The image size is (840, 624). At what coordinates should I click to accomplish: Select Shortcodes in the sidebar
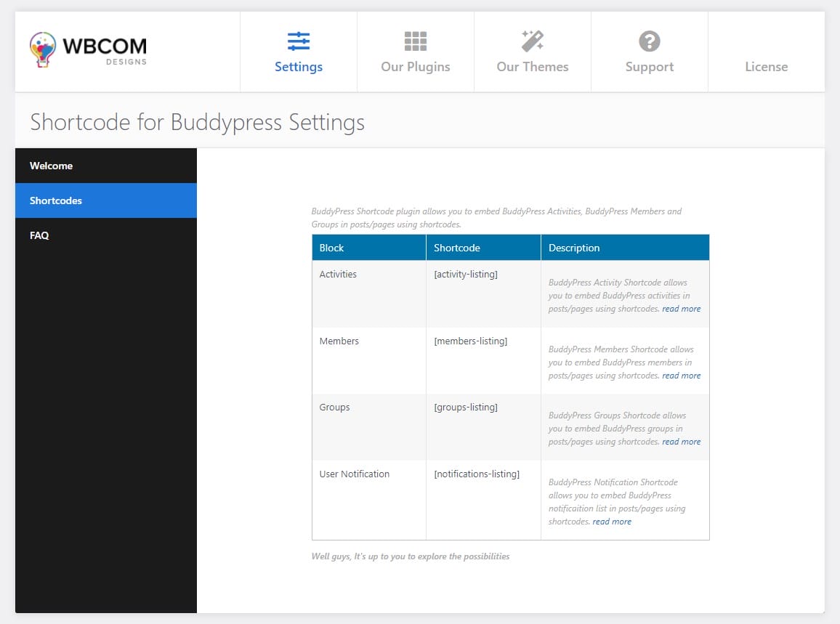click(56, 200)
